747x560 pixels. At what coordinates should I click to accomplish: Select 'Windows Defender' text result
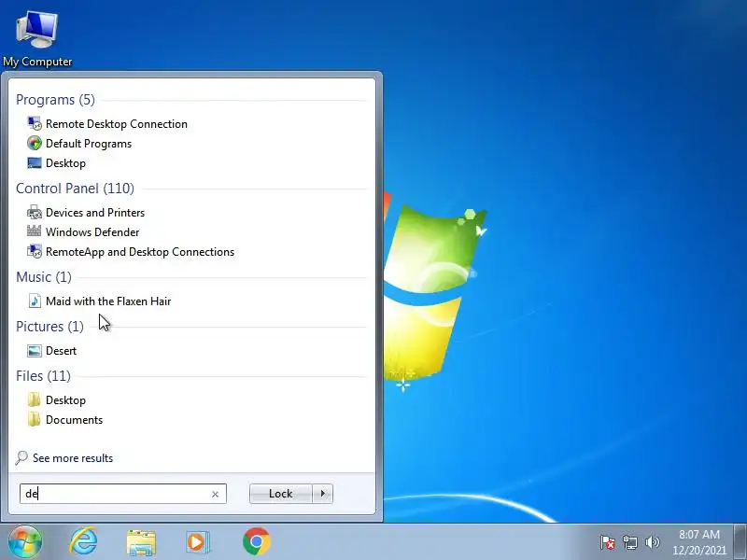click(92, 231)
